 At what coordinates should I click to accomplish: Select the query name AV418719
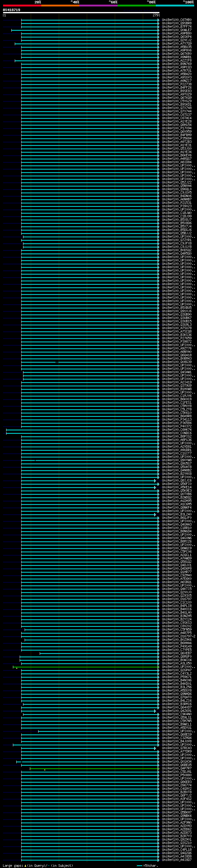click(11, 10)
